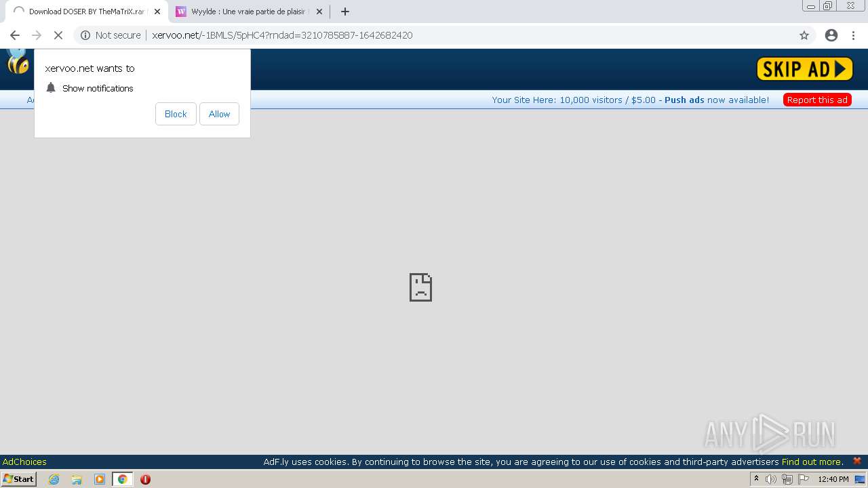Open the file explorer taskbar icon

point(77,479)
